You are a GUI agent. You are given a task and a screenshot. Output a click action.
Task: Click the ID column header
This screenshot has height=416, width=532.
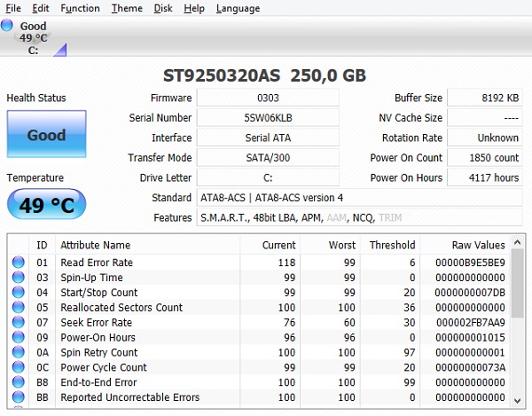42,245
